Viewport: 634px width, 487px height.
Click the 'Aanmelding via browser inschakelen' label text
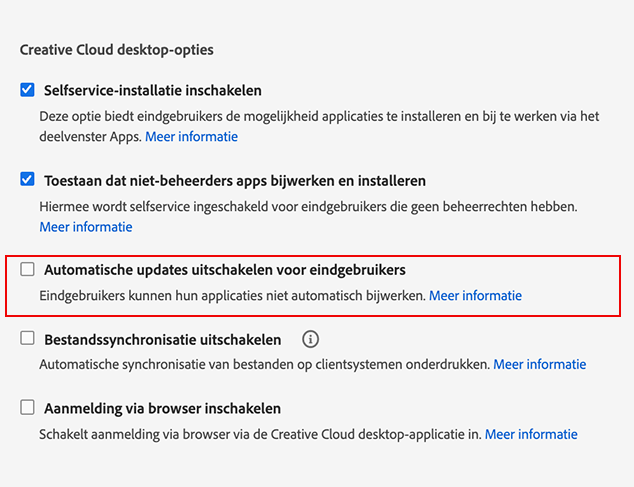click(162, 408)
